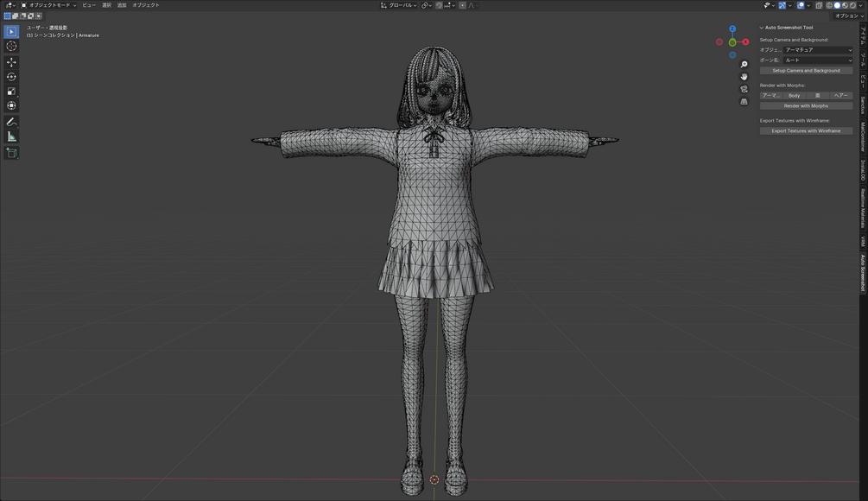Image resolution: width=868 pixels, height=501 pixels.
Task: Open the オブジェクト menu
Action: 146,5
